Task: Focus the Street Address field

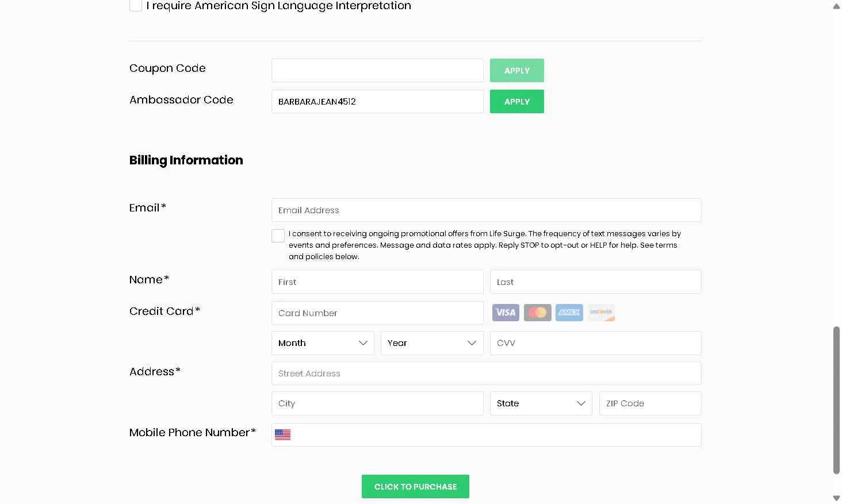Action: coord(486,374)
